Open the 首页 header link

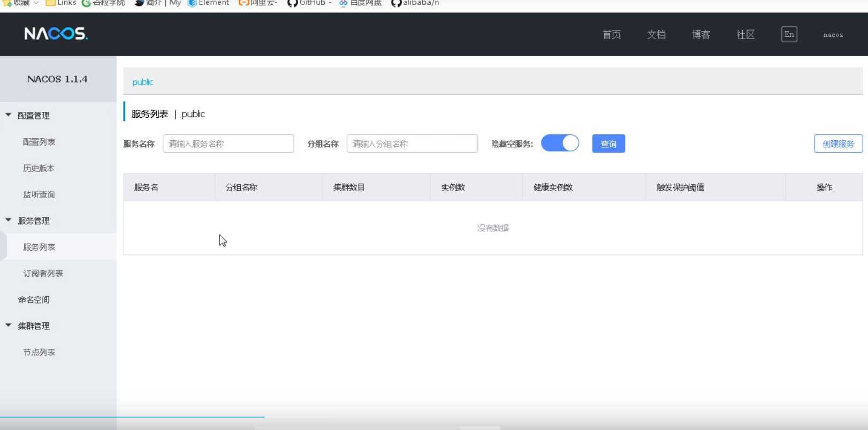pyautogui.click(x=612, y=35)
